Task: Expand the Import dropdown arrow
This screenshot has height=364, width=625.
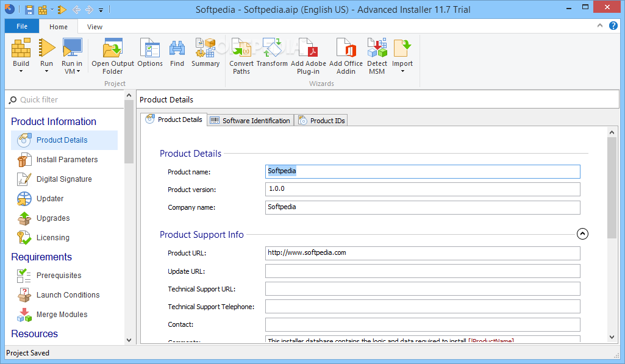Action: [x=402, y=71]
